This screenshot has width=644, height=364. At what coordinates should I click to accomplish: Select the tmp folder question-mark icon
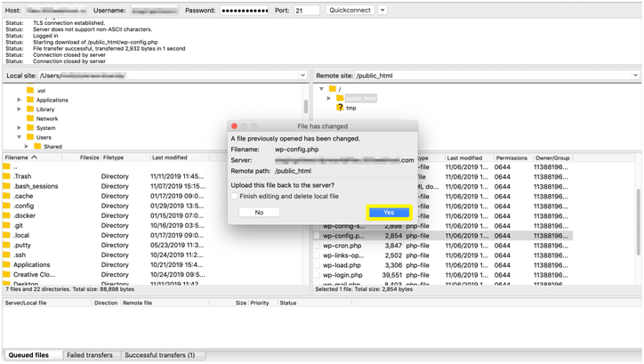[340, 108]
